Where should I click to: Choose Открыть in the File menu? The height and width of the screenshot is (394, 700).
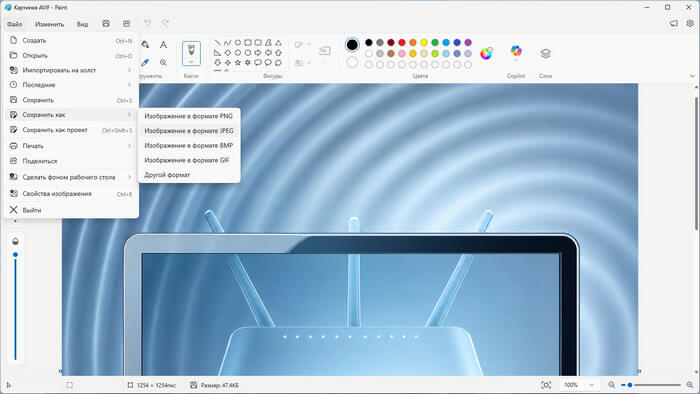71,56
